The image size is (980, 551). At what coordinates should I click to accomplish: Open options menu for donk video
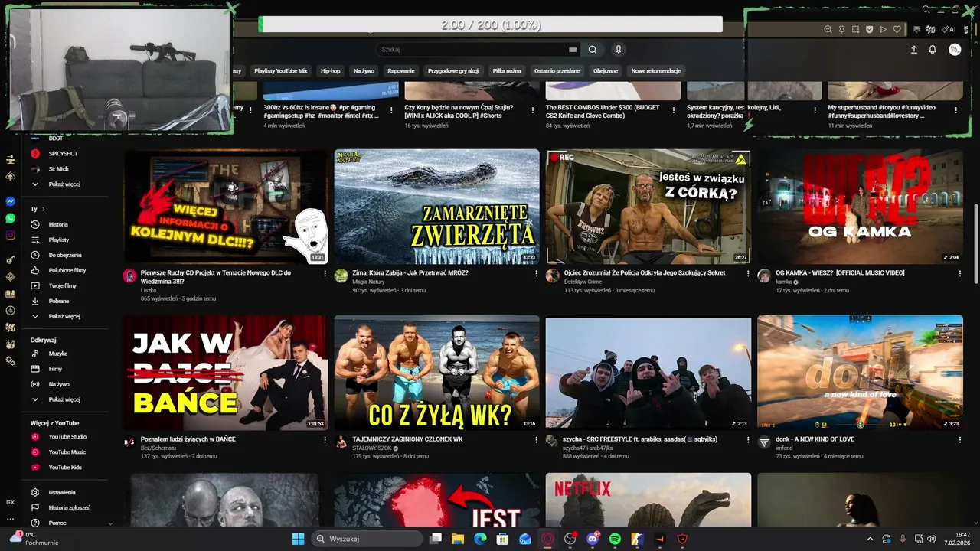pyautogui.click(x=960, y=439)
